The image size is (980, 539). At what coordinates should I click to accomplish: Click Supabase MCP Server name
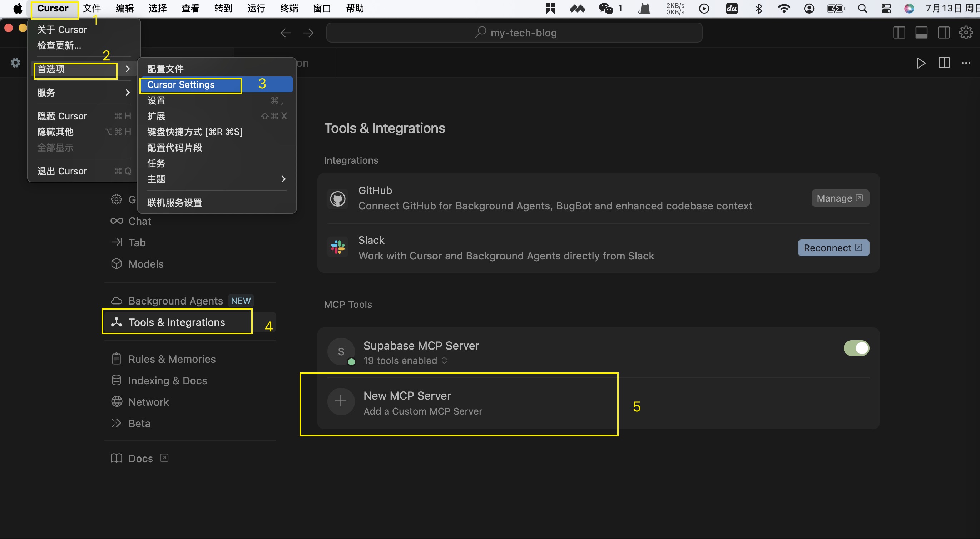click(x=421, y=345)
